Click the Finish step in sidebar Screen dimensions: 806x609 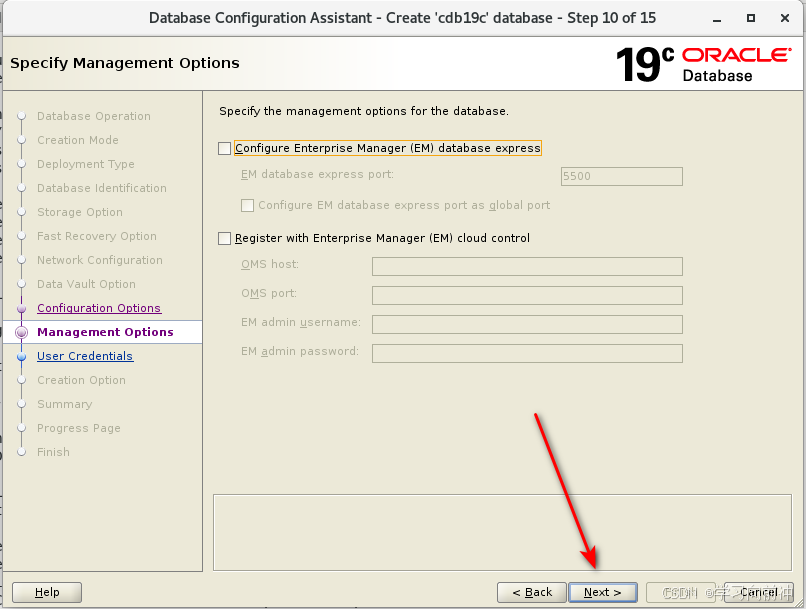(53, 452)
